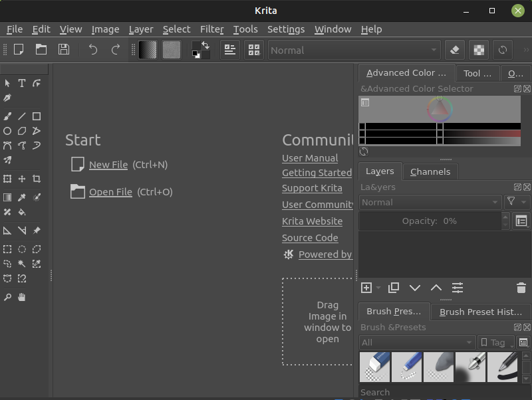This screenshot has height=400, width=532.
Task: Select the Ellipse tool
Action: (7, 131)
